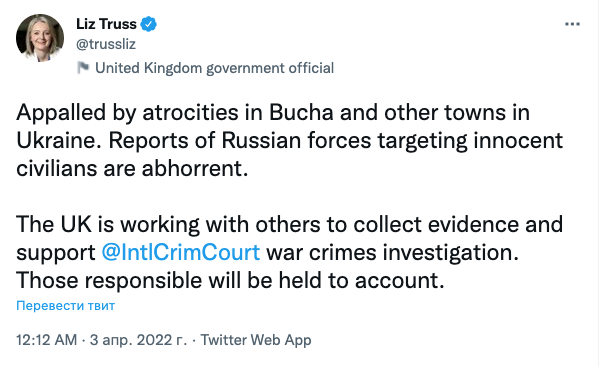Click the word abhorrent in the tweet
The width and height of the screenshot is (600, 366).
(x=195, y=168)
